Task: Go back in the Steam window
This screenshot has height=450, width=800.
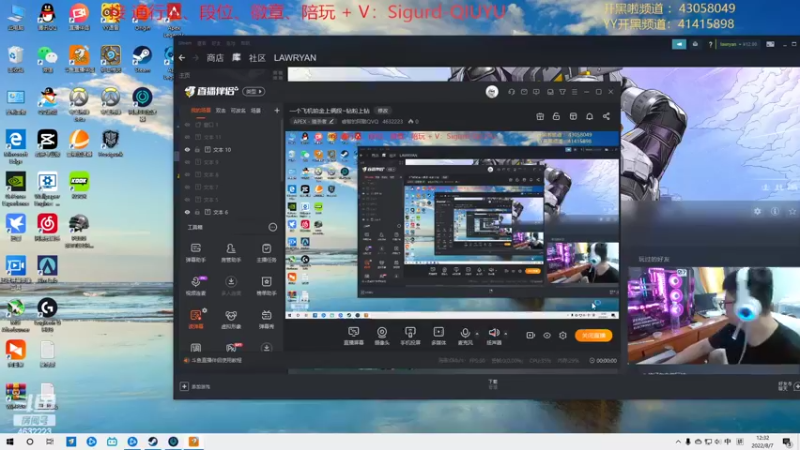Action: pos(182,58)
